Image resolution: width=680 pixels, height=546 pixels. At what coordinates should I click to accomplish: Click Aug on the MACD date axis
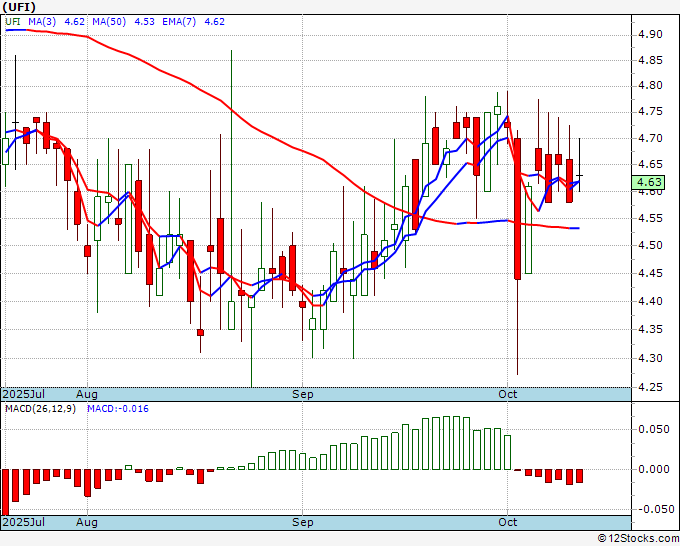87,522
